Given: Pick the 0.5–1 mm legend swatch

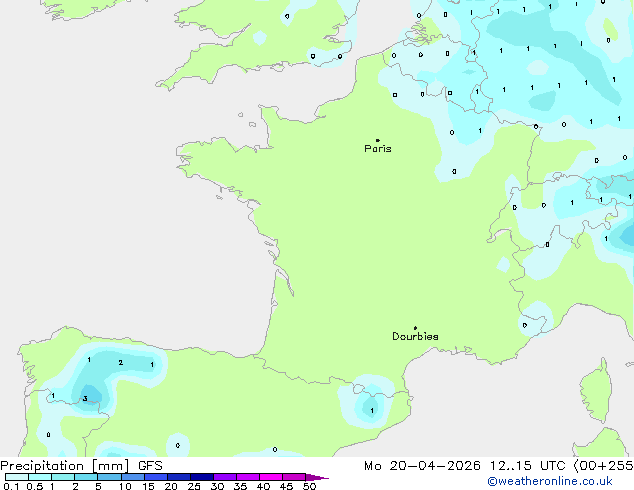Looking at the screenshot, I should [40, 477].
